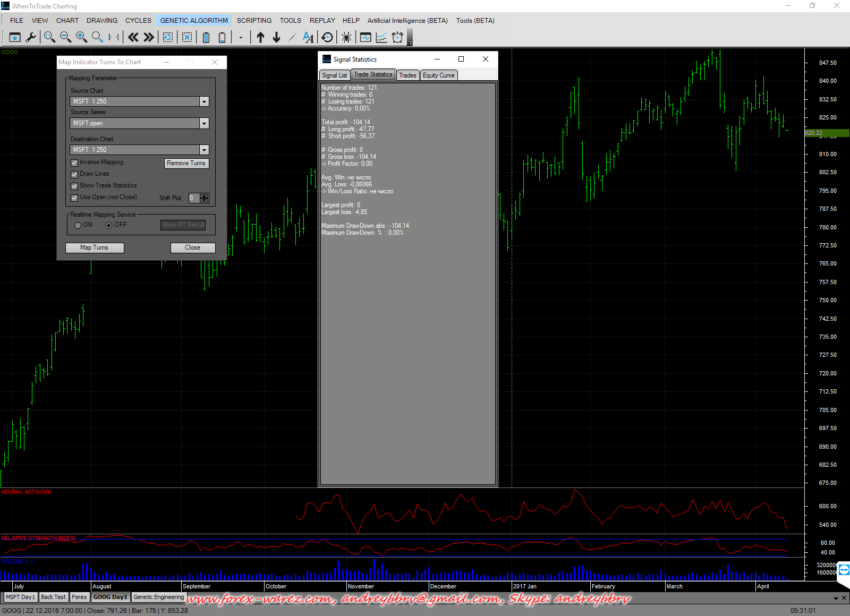Click the Remove Turns button
Screen dimensions: 850x616
[186, 164]
